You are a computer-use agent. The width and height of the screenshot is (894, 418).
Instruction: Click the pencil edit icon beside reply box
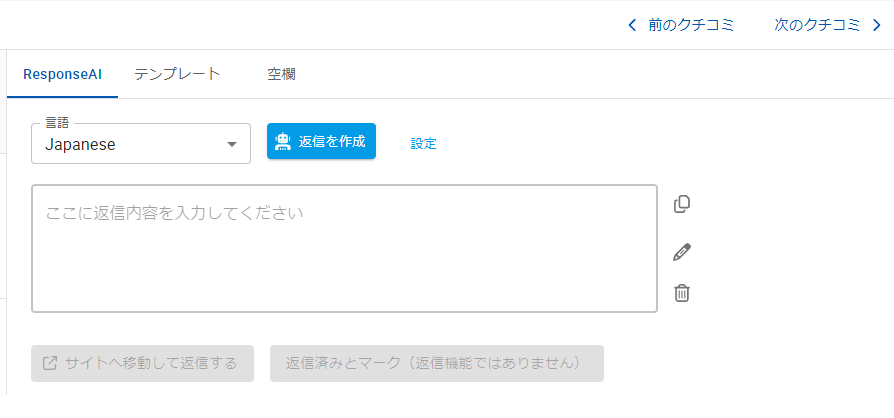(682, 252)
